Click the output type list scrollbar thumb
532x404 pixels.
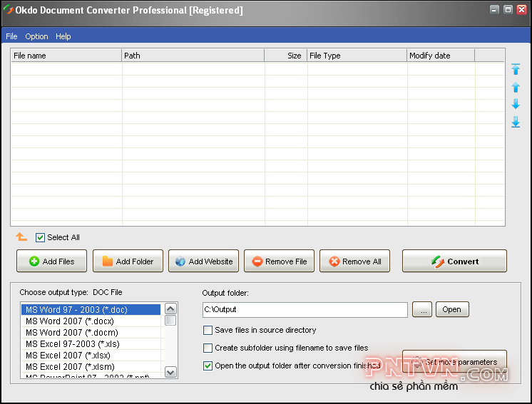pyautogui.click(x=170, y=321)
